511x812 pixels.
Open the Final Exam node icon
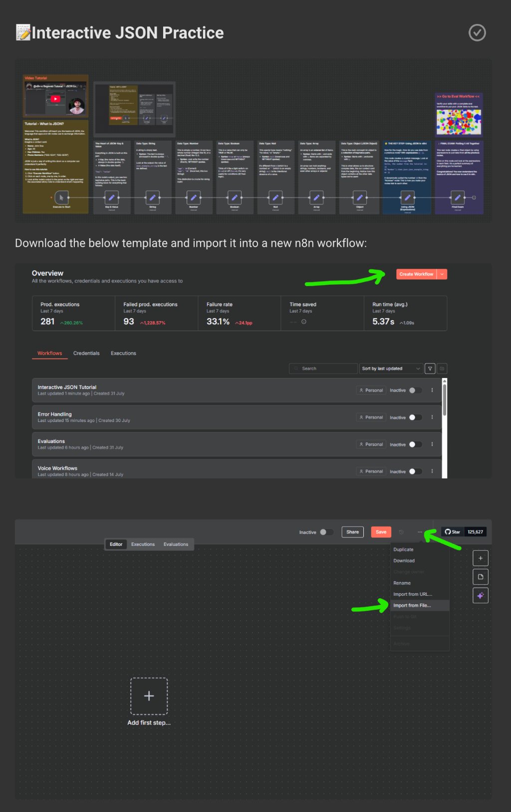pos(457,198)
